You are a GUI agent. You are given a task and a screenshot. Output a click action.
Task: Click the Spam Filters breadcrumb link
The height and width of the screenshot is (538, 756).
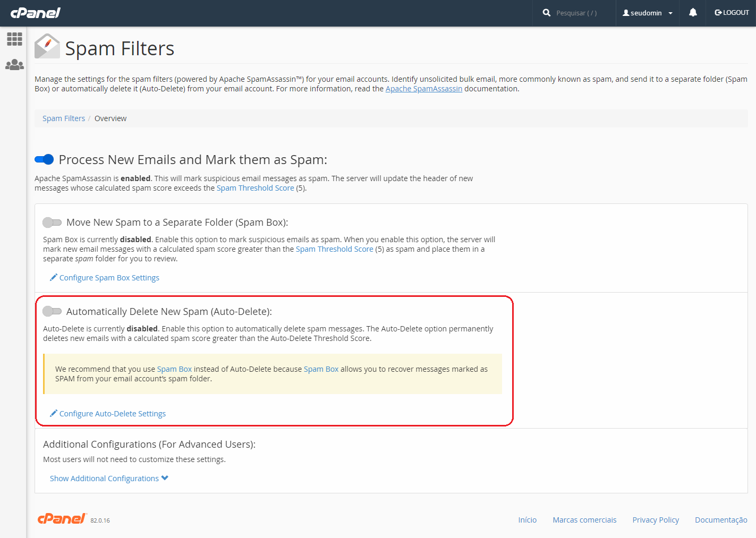pyautogui.click(x=64, y=118)
